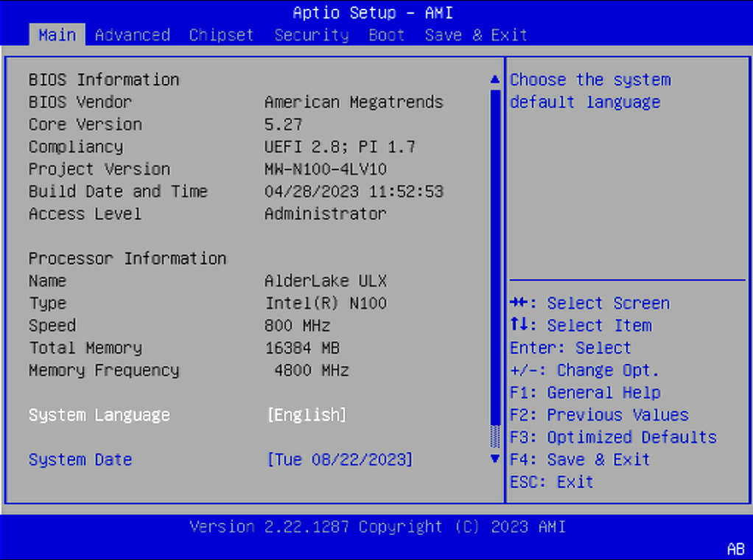Open the Advanced tab
The height and width of the screenshot is (560, 753).
click(133, 35)
